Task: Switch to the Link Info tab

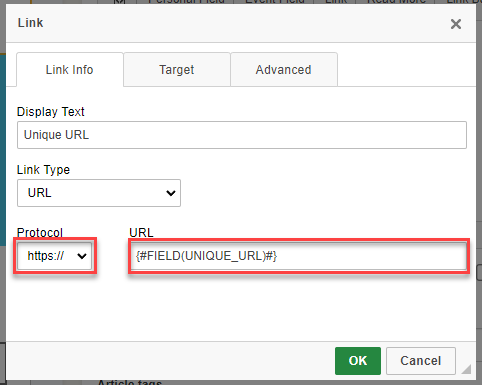Action: [70, 70]
